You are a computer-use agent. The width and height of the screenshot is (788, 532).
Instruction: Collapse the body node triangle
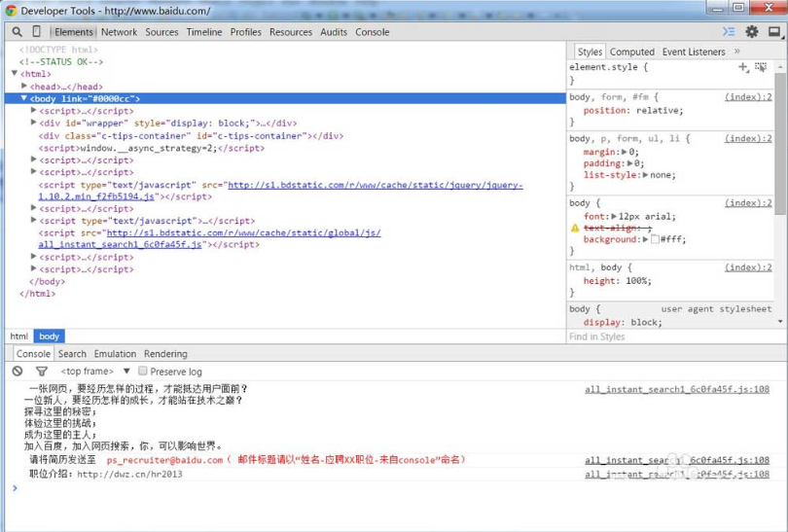tap(23, 98)
